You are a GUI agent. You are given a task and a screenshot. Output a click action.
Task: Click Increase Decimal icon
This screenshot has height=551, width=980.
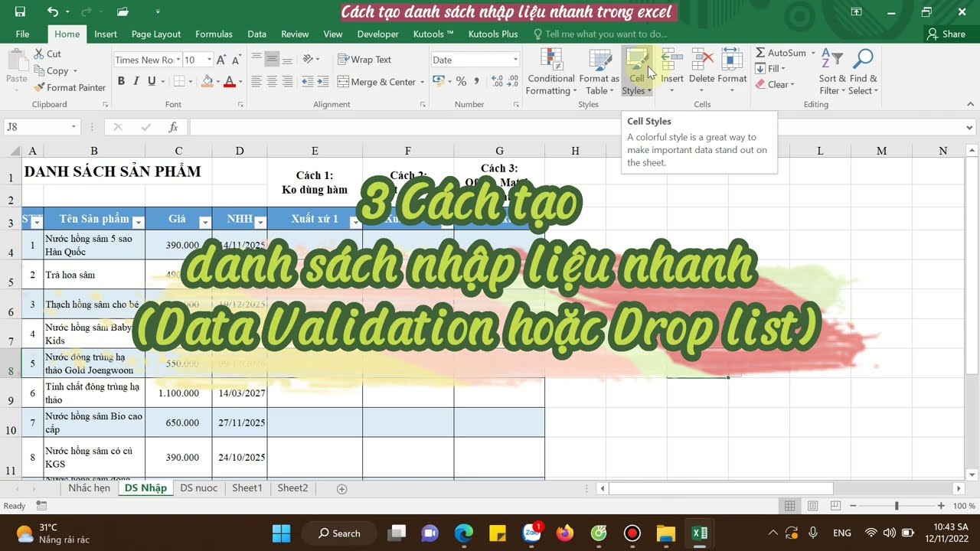point(496,81)
